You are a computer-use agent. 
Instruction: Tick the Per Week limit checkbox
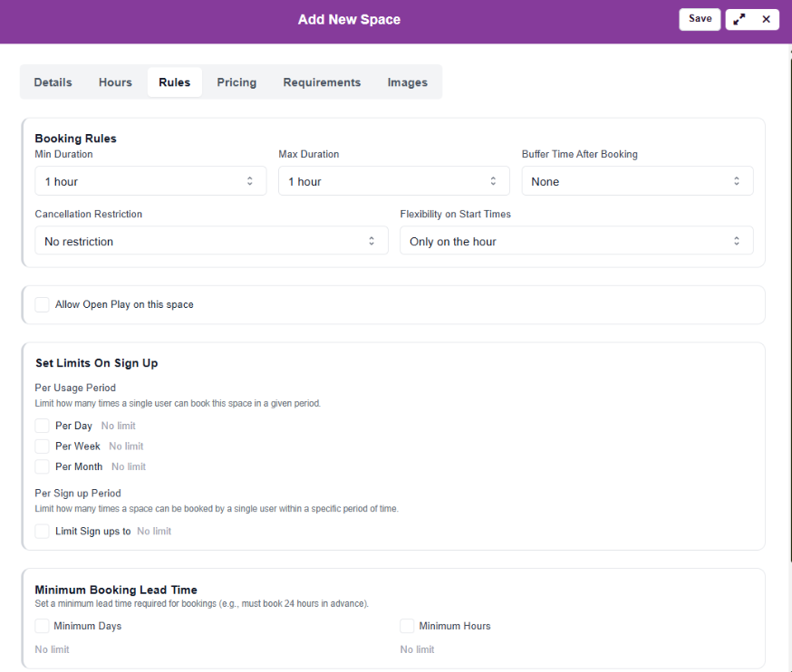pyautogui.click(x=43, y=446)
